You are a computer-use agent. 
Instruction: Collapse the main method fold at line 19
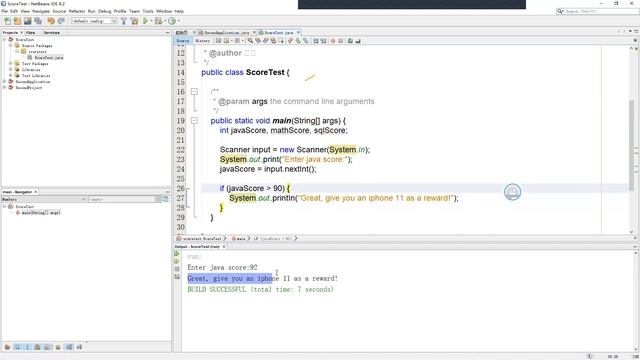coord(194,120)
